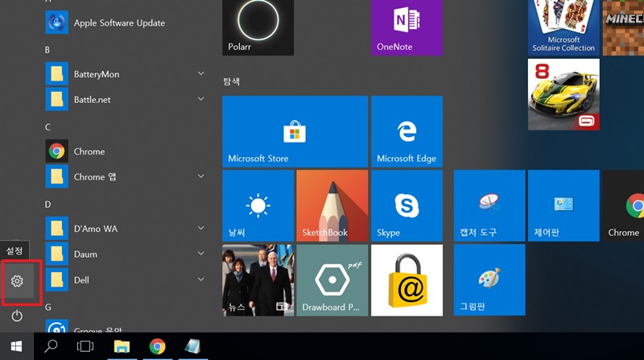This screenshot has height=360, width=644.
Task: Open the yellow padlock @ tile
Action: tap(407, 280)
